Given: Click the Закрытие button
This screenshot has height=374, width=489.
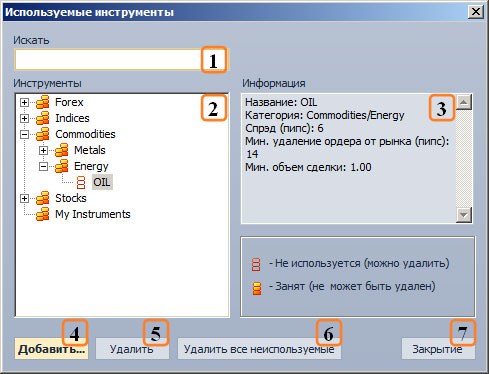Looking at the screenshot, I should 438,349.
